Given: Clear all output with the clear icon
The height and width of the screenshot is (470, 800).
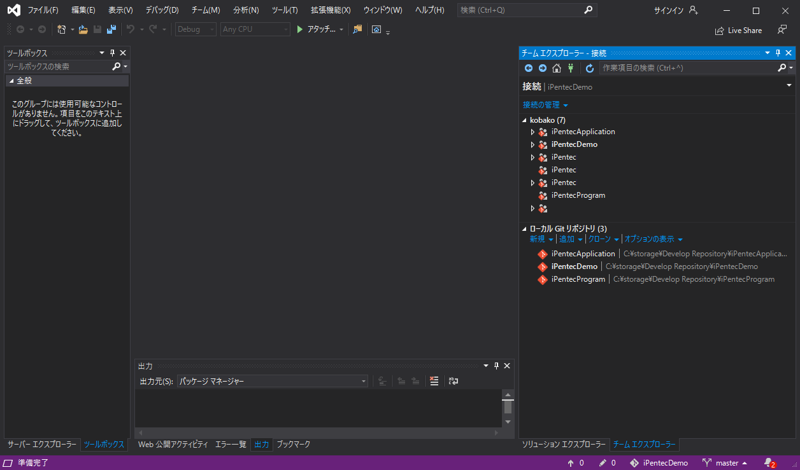Looking at the screenshot, I should (434, 381).
